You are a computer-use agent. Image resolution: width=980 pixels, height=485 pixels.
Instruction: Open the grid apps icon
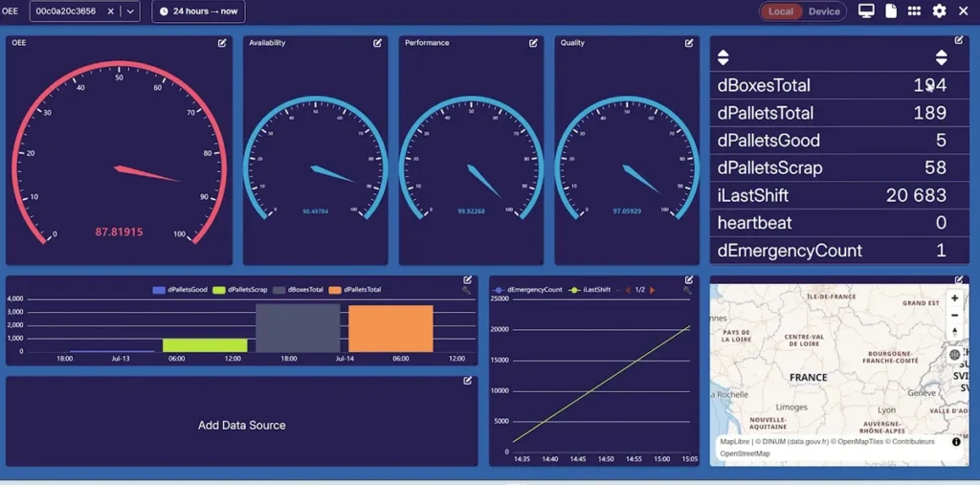914,11
